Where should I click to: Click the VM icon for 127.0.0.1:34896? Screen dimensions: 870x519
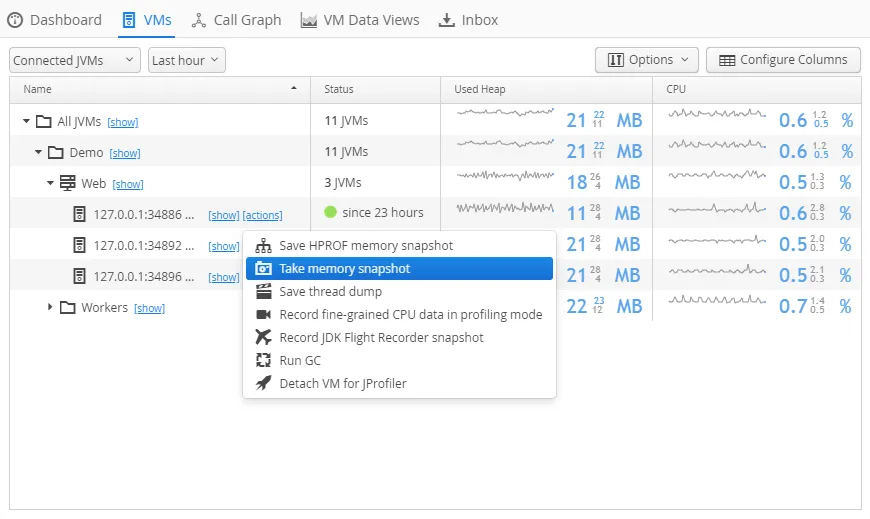point(80,276)
